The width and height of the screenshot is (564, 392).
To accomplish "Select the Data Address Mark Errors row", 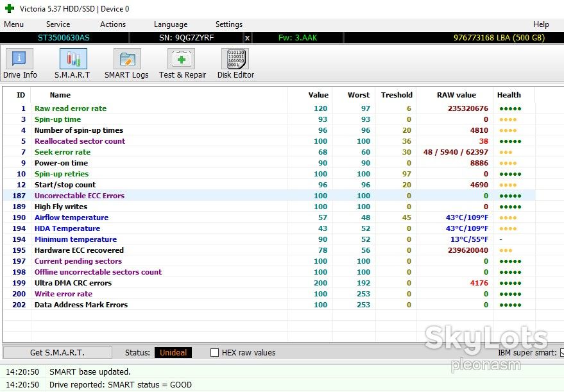I will point(269,305).
